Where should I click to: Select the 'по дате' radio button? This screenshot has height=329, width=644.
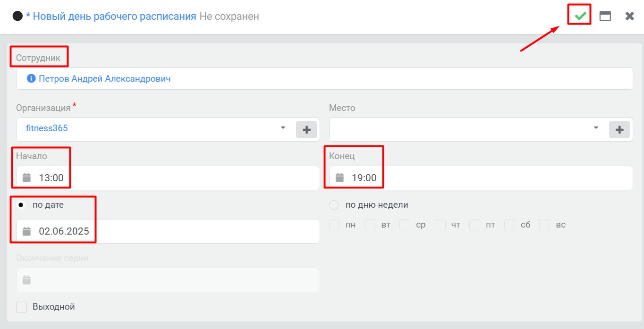(21, 205)
